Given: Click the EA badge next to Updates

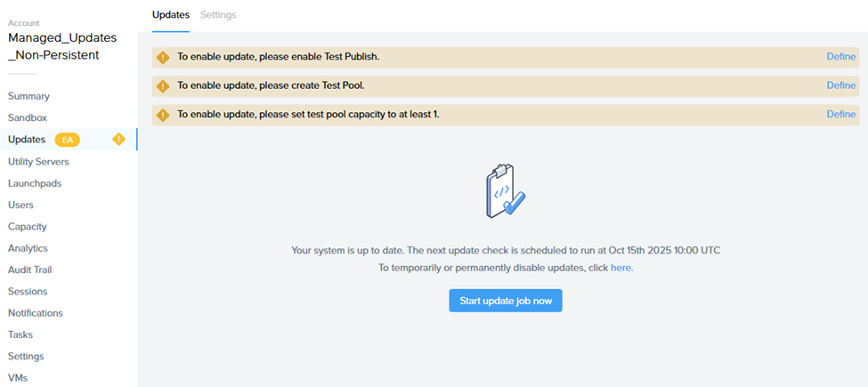Looking at the screenshot, I should point(68,140).
